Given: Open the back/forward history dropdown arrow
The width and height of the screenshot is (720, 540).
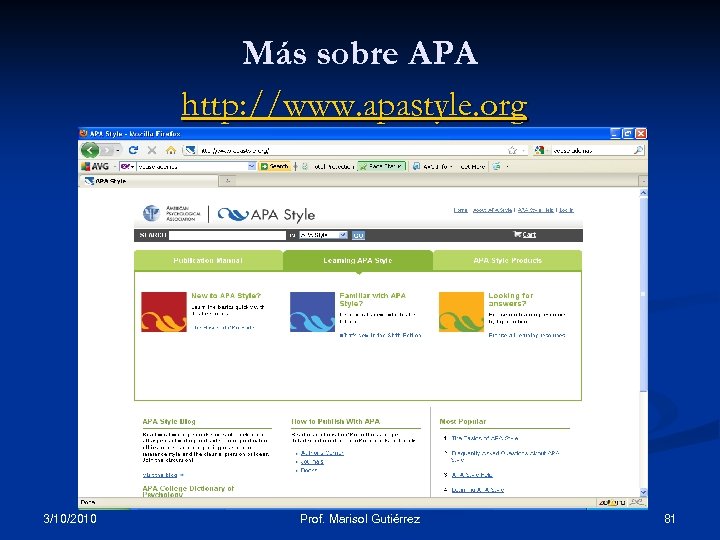Looking at the screenshot, I should click(x=118, y=150).
